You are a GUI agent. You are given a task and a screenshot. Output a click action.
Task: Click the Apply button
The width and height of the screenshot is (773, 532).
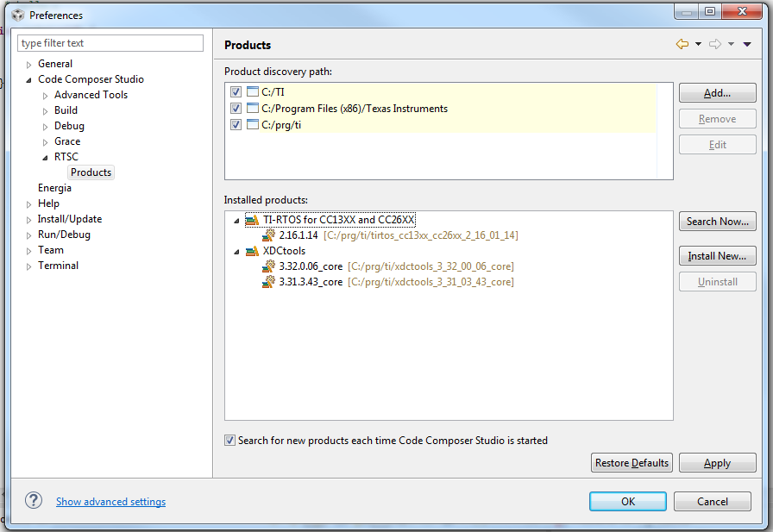(717, 463)
